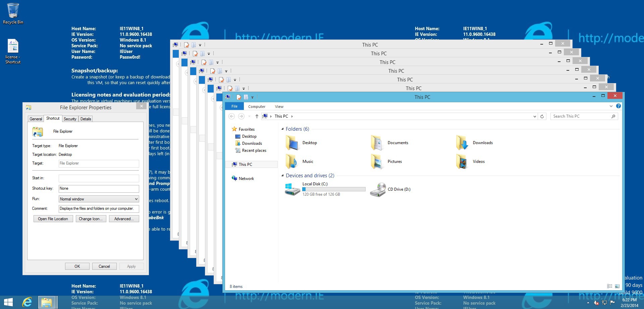644x309 pixels.
Task: Open the View ribbon tab
Action: [x=279, y=107]
